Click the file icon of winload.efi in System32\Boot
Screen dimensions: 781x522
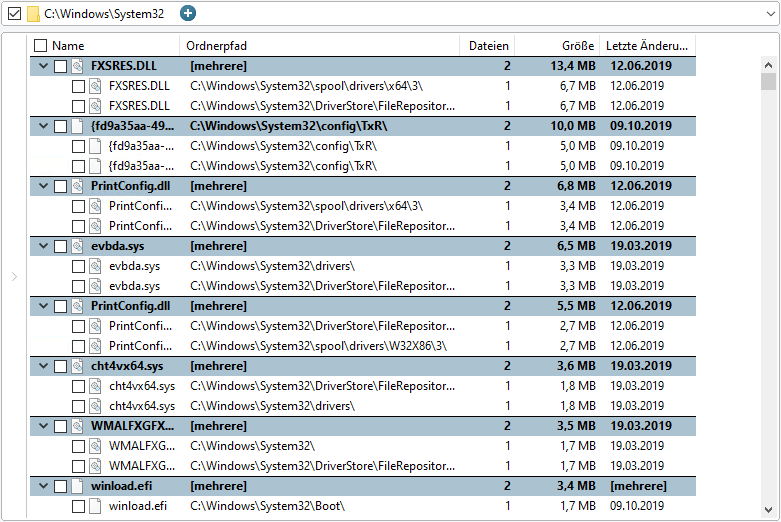[x=95, y=506]
